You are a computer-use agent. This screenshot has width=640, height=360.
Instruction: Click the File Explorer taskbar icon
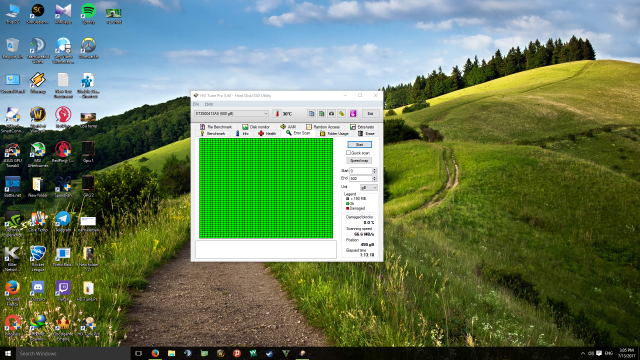coord(171,353)
